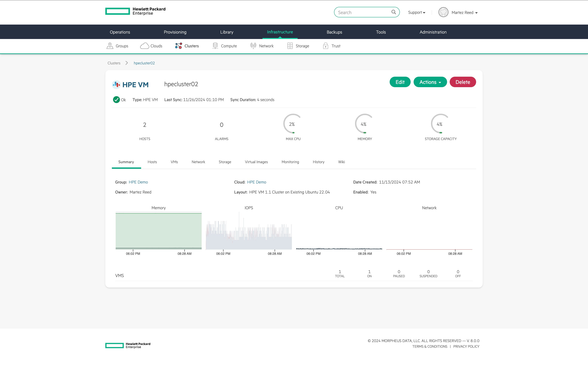Click the Edit button
Image resolution: width=588 pixels, height=367 pixels.
click(x=400, y=82)
